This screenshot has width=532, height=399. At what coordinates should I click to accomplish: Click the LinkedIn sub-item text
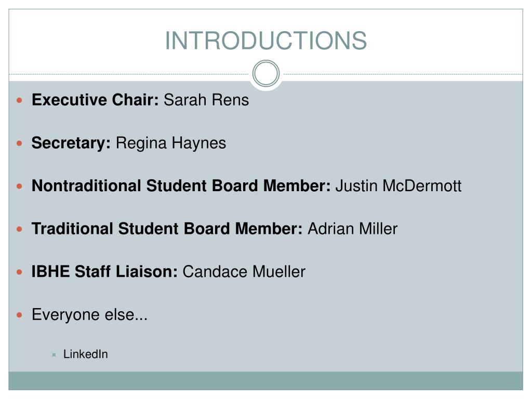(x=85, y=354)
